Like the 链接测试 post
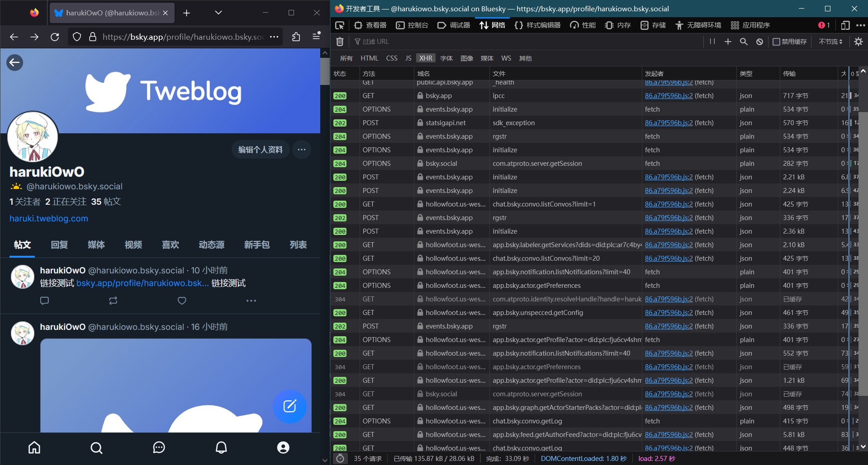This screenshot has width=868, height=465. click(x=182, y=301)
